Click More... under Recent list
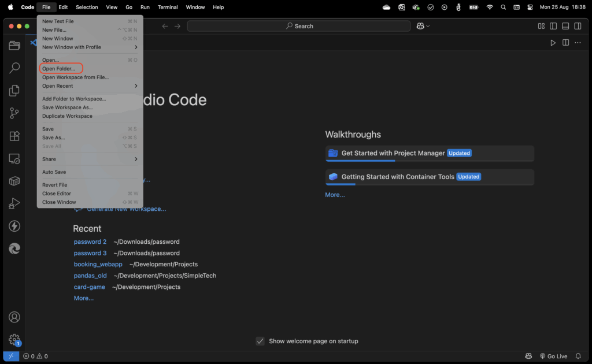 (83, 298)
